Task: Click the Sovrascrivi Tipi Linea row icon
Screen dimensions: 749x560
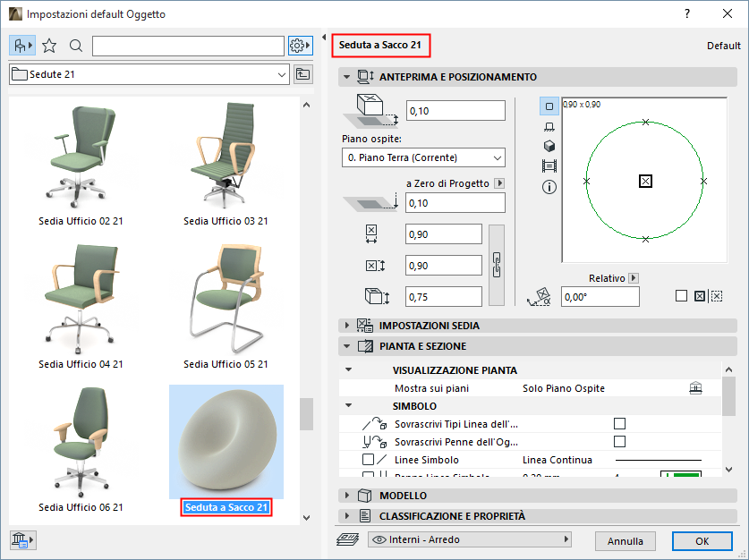Action: coord(374,423)
